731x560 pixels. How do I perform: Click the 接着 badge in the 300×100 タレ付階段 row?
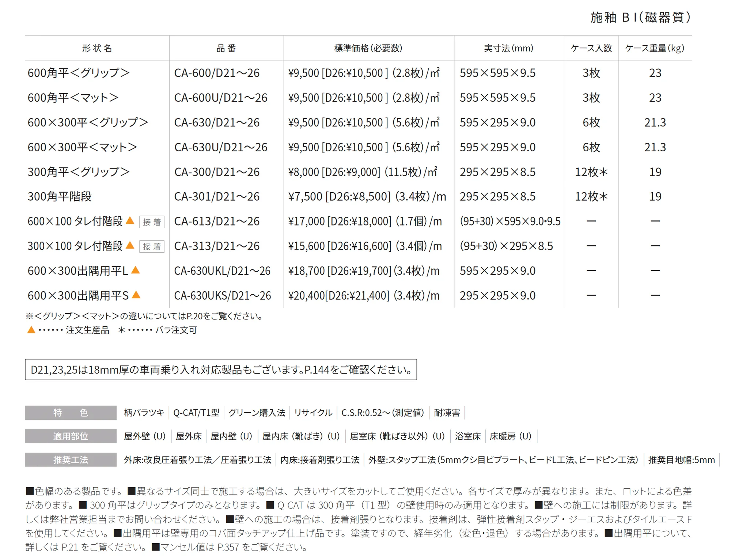tap(152, 246)
